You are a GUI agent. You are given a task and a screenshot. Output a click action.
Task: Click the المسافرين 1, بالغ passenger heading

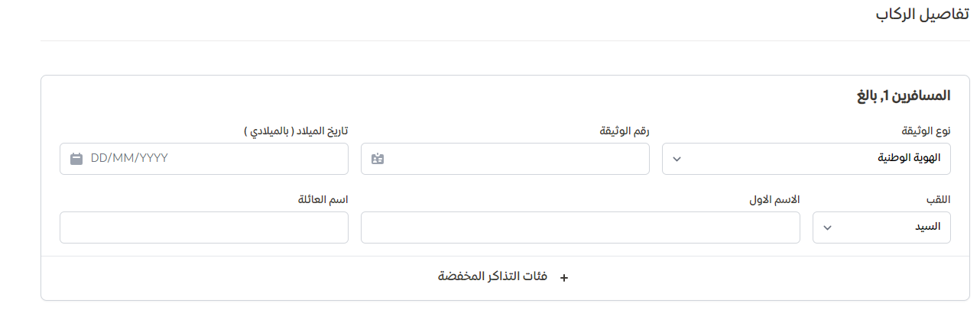pos(904,96)
